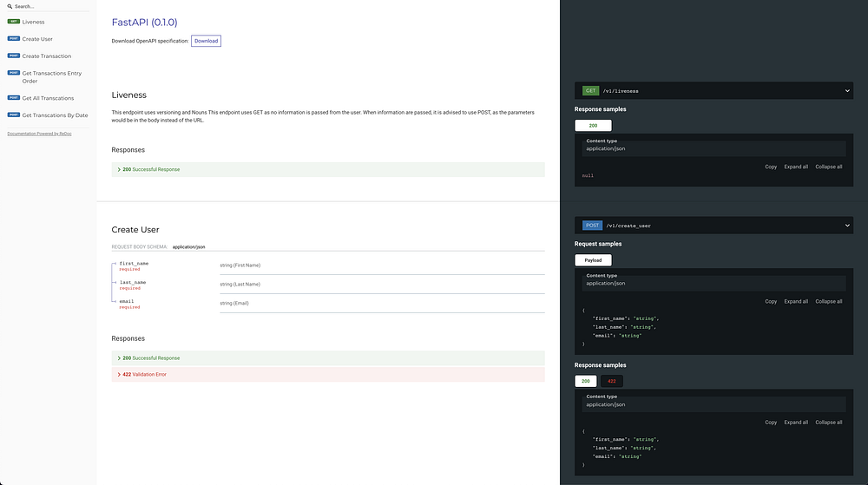Viewport: 868px width, 485px height.
Task: Click the GET badge beside Liveness in sidebar
Action: [x=14, y=22]
